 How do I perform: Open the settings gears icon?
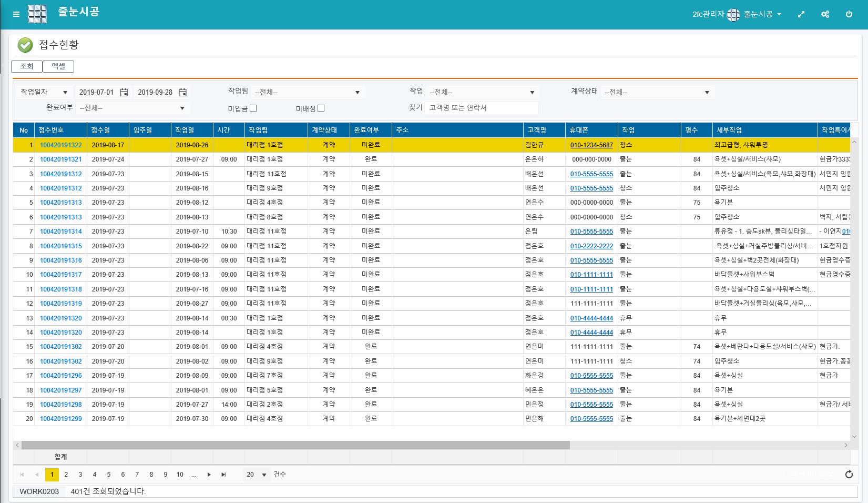pos(825,14)
